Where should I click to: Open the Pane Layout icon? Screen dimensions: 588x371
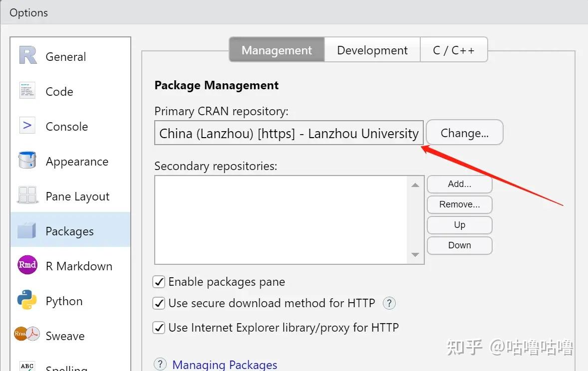27,195
